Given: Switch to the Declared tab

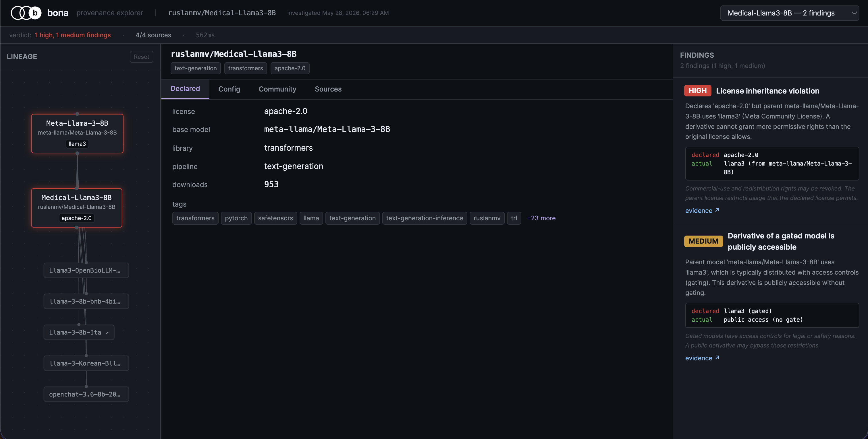Looking at the screenshot, I should pyautogui.click(x=185, y=89).
